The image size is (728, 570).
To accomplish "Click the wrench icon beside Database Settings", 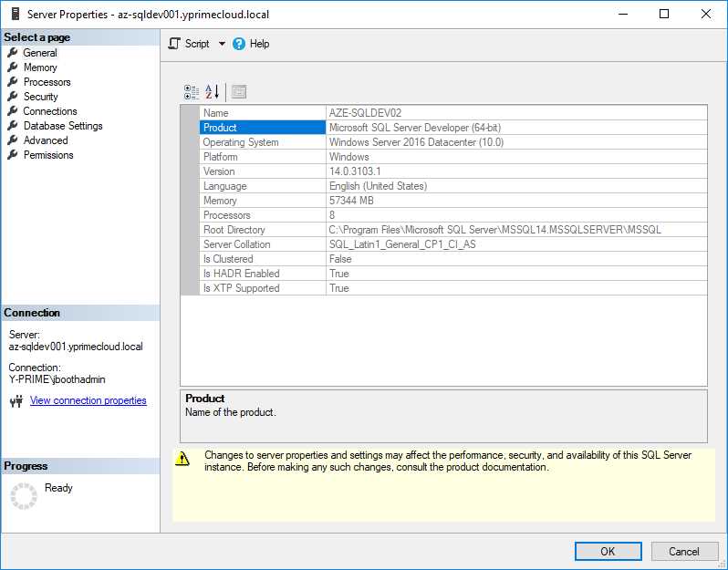I will click(13, 125).
